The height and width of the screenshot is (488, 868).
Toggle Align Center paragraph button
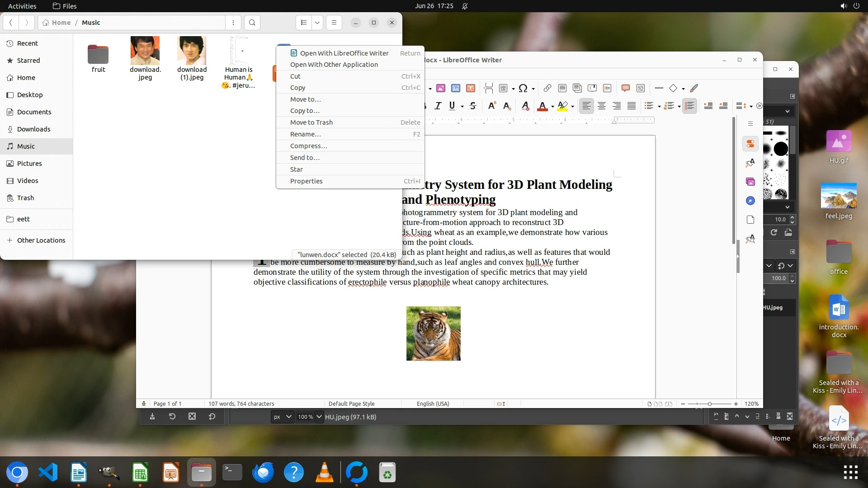point(602,106)
